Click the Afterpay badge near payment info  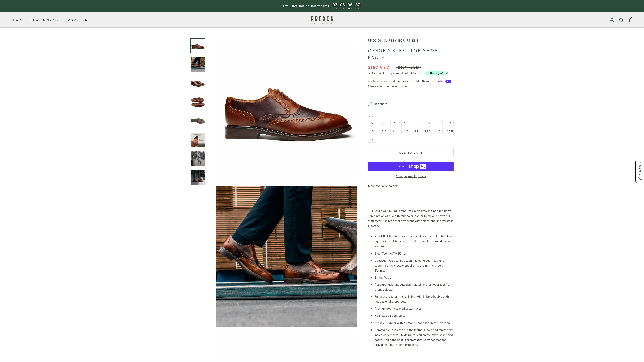pos(435,73)
